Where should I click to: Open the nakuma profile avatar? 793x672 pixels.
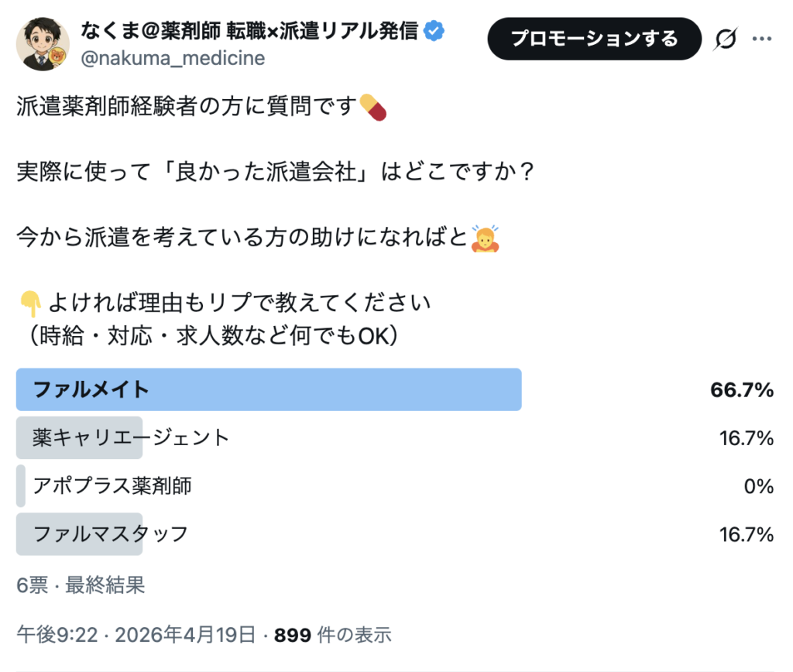click(43, 43)
